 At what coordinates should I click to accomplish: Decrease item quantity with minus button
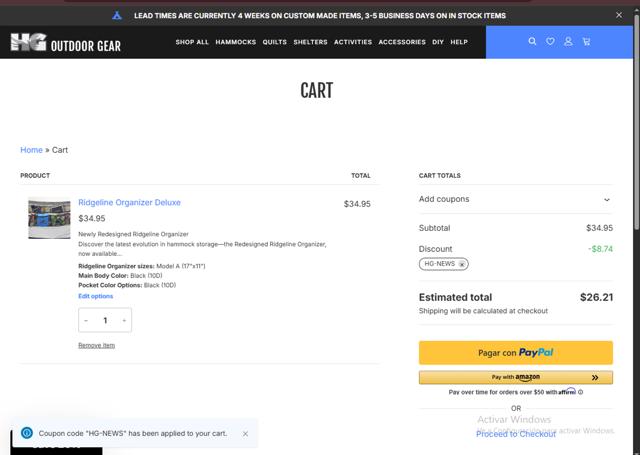click(x=86, y=321)
